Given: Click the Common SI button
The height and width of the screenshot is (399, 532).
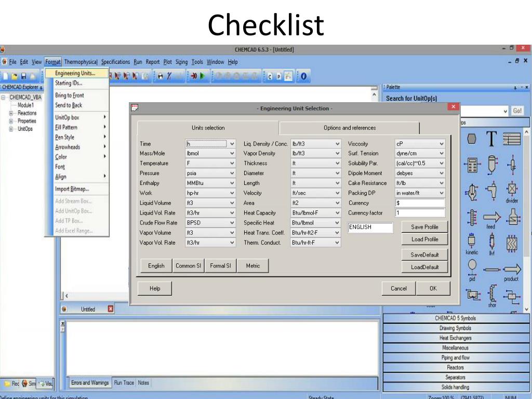Looking at the screenshot, I should [188, 265].
